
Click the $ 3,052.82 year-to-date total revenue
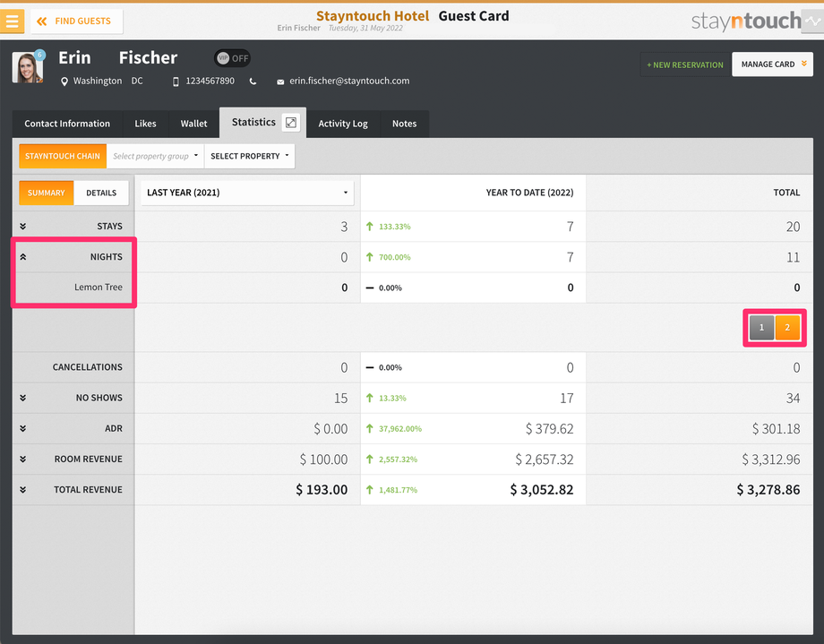tap(541, 490)
